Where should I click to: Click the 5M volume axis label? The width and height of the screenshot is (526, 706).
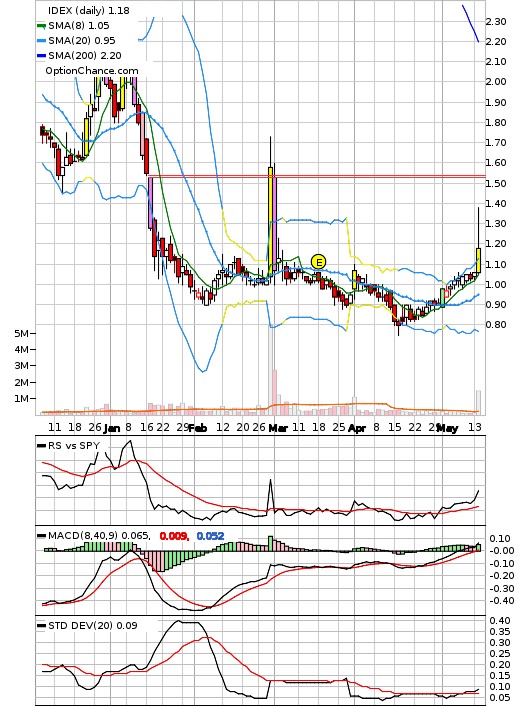coord(21,333)
